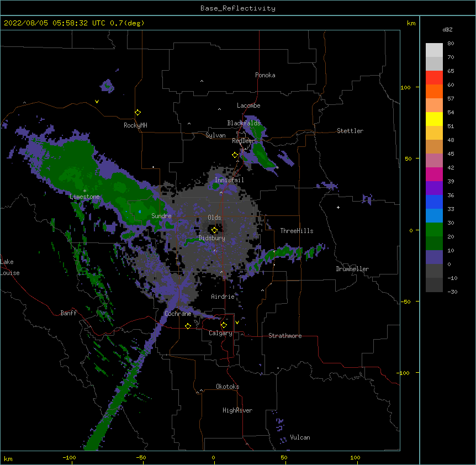Click the Strathmore label
The image size is (476, 465).
(285, 336)
